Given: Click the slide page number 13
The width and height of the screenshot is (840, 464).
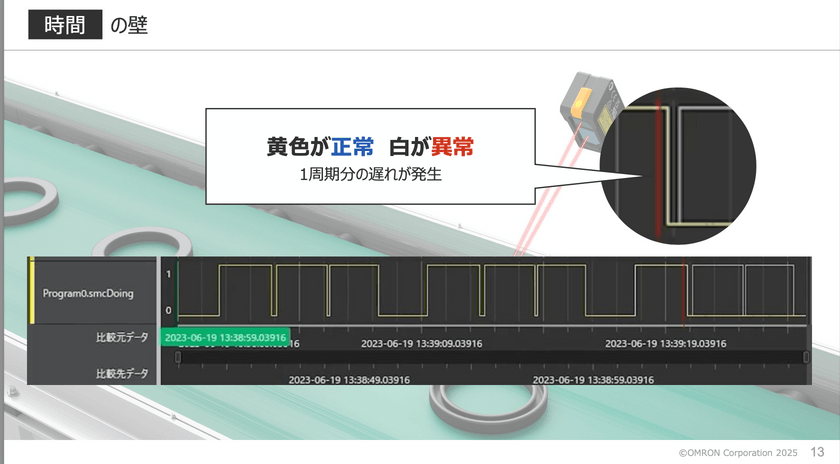Looking at the screenshot, I should 818,453.
